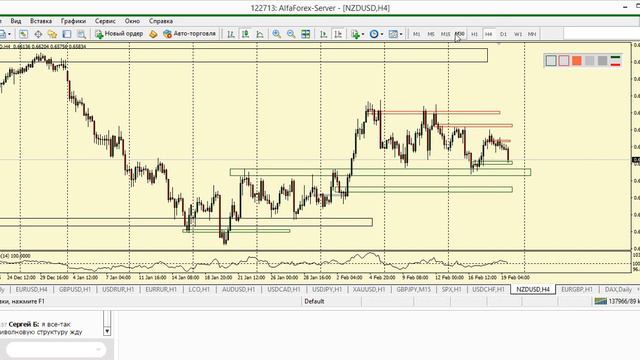Pick the grey swatch with red border
The image size is (640, 360).
click(564, 61)
